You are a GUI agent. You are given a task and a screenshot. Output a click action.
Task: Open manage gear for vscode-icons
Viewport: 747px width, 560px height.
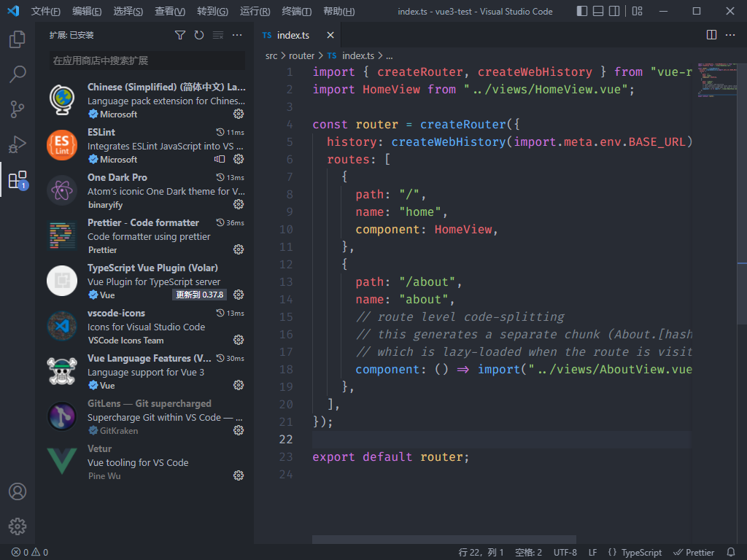point(239,340)
